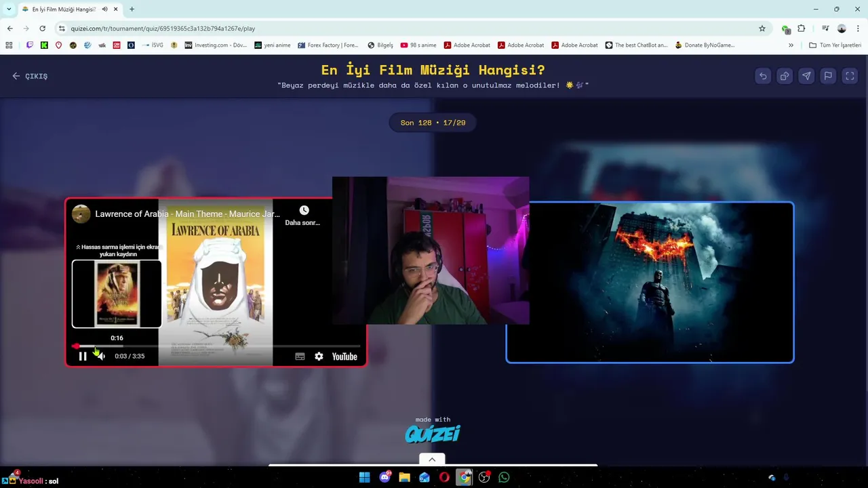This screenshot has height=488, width=868.
Task: Select the Batman Dark Knight card
Action: pos(650,282)
